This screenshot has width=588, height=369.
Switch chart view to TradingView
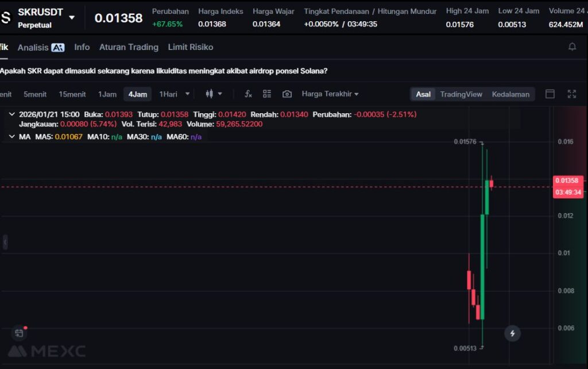coord(461,94)
